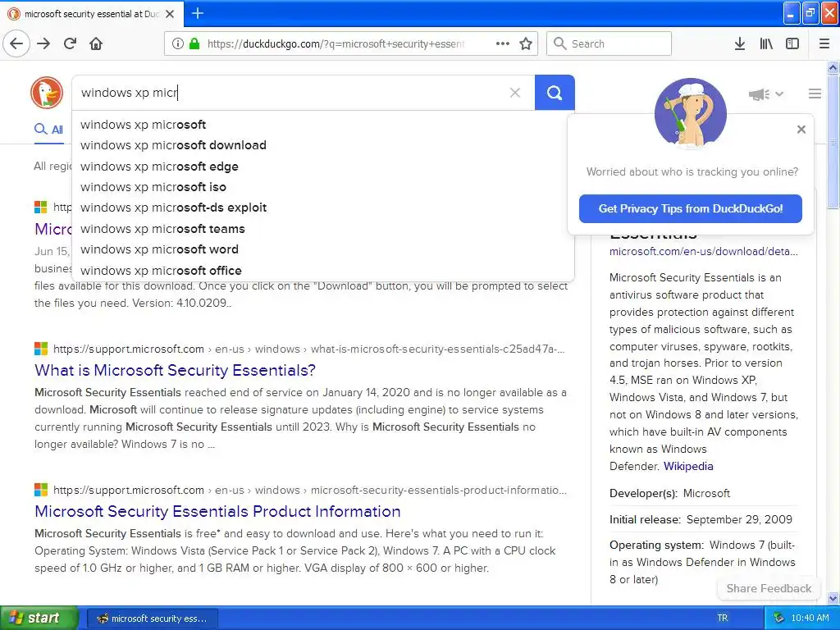840x630 pixels.
Task: Click scrollbar down arrow
Action: (x=833, y=598)
